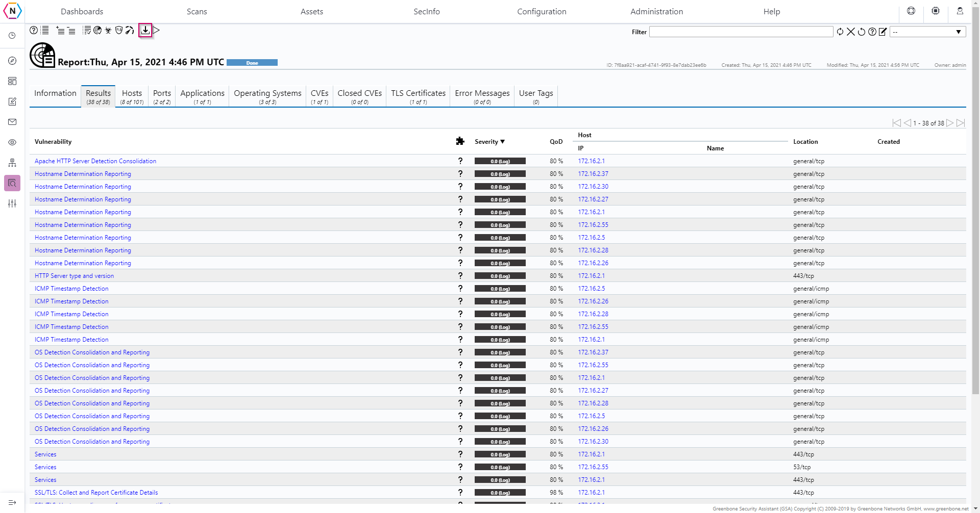Open HTTP Server type and version result

tap(74, 276)
